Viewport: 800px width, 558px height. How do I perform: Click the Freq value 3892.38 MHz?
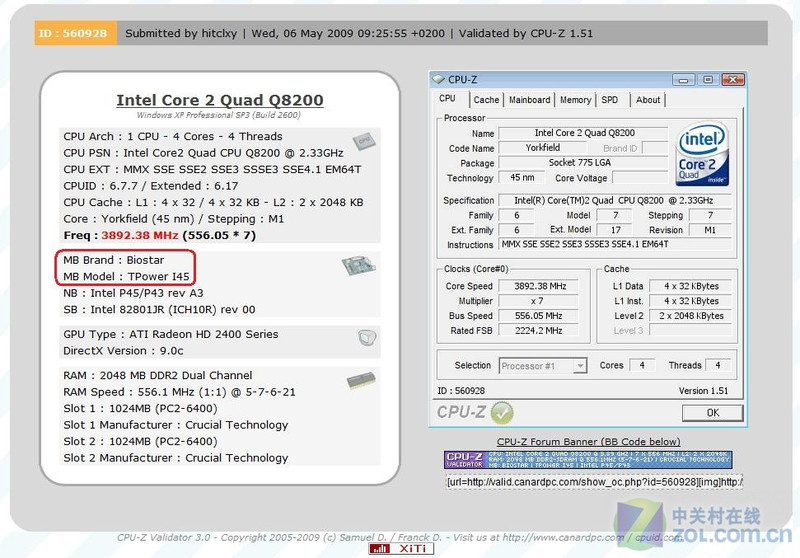click(140, 235)
